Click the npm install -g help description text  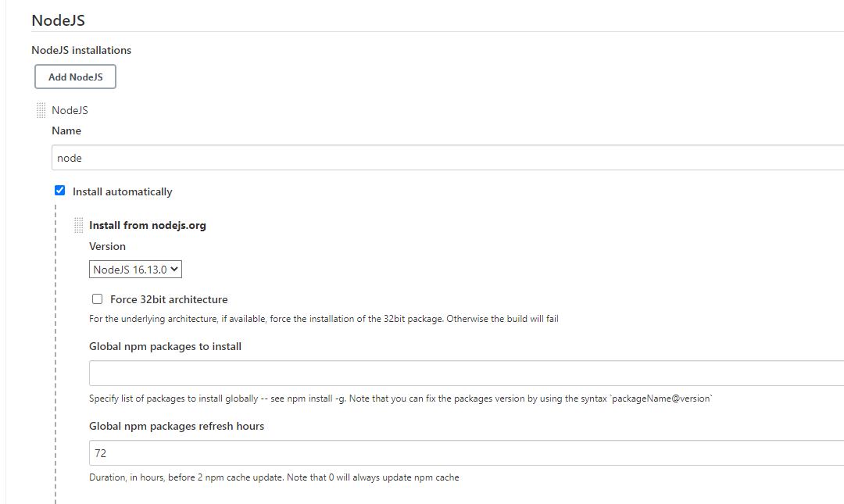click(400, 399)
